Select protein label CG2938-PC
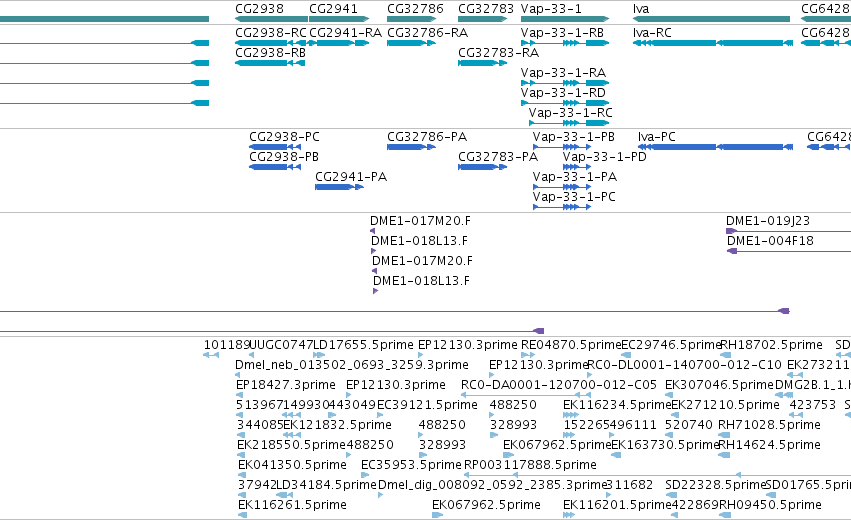This screenshot has height=520, width=851. point(284,137)
